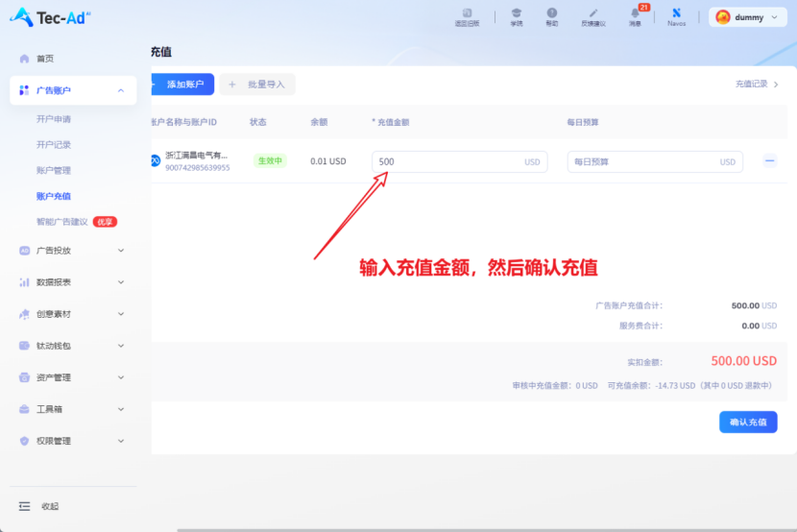Viewport: 797px width, 532px height.
Task: Click the 数据报表 chart icon
Action: (x=24, y=282)
